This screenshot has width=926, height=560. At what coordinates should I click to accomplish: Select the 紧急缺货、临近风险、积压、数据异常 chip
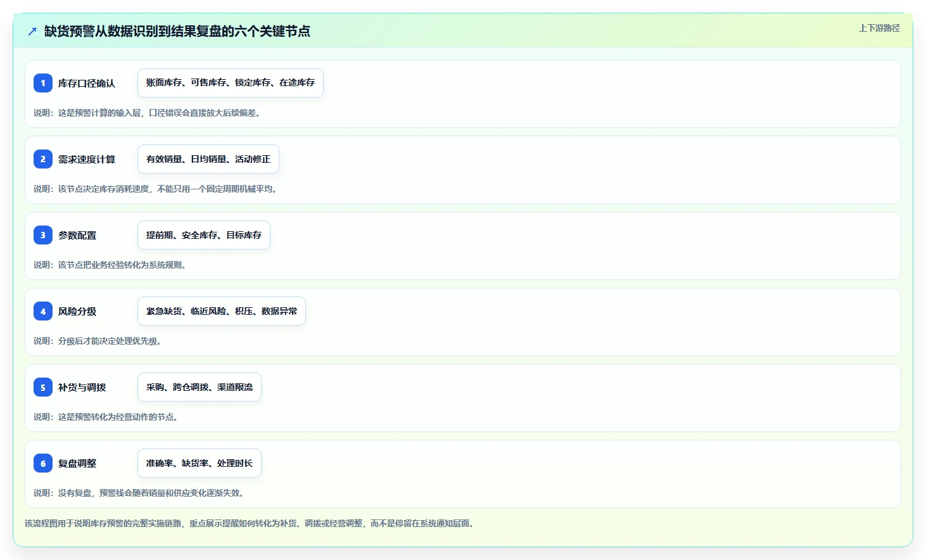(x=222, y=311)
